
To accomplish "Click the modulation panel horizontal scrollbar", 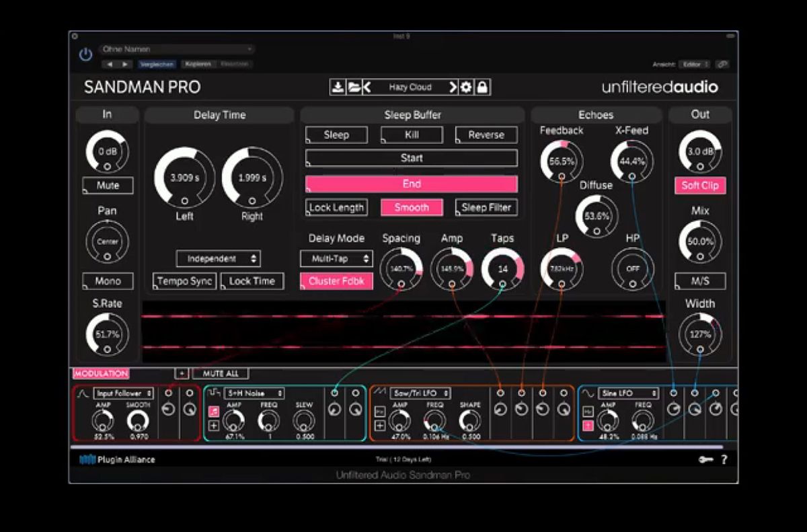I will (397, 447).
